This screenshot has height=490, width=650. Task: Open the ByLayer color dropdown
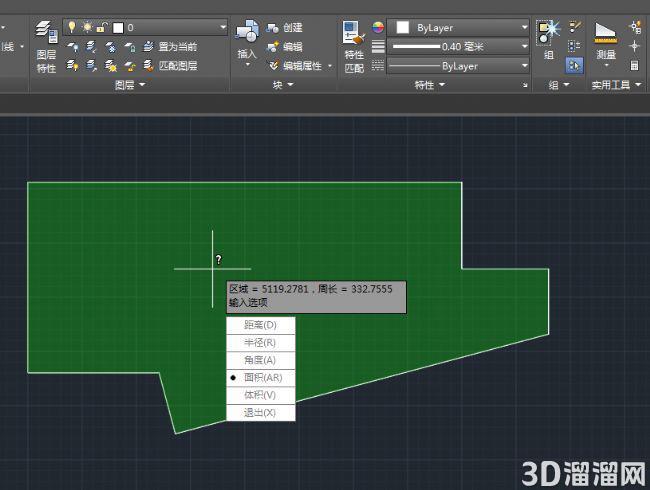pyautogui.click(x=458, y=28)
